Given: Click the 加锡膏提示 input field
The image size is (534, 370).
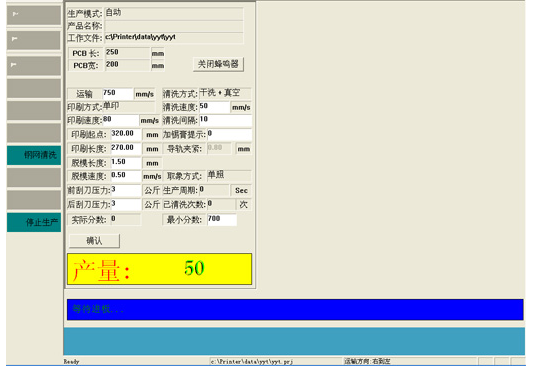Looking at the screenshot, I should [230, 135].
